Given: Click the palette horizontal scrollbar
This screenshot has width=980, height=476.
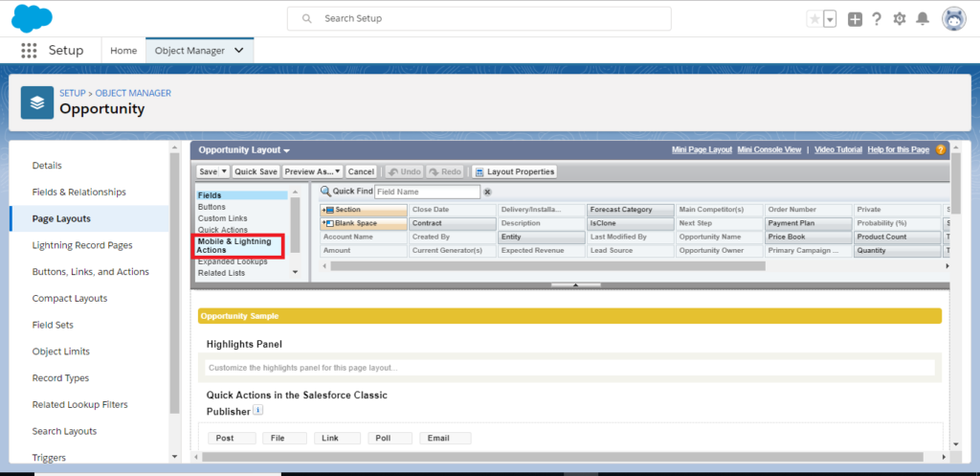Looking at the screenshot, I should click(x=548, y=266).
